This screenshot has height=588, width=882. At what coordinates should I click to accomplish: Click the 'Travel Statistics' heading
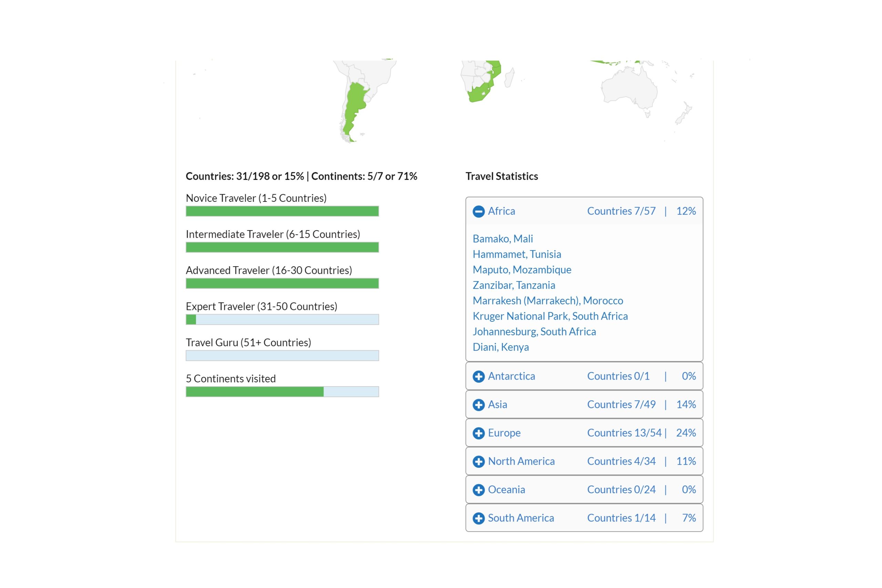coord(502,176)
